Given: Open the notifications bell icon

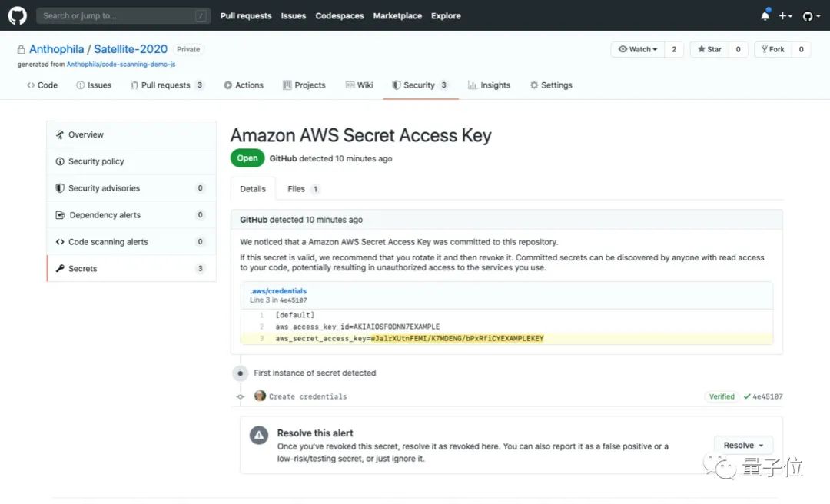Looking at the screenshot, I should click(765, 15).
